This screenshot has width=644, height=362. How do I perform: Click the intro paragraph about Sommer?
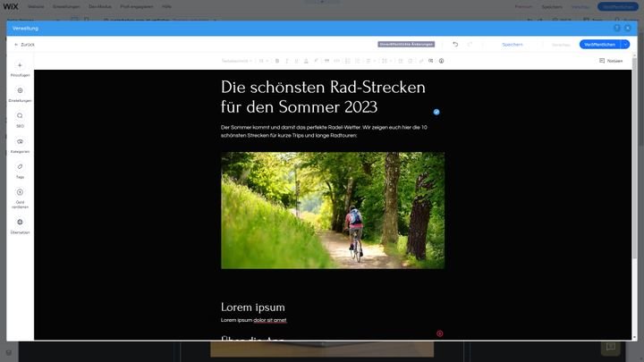point(324,131)
